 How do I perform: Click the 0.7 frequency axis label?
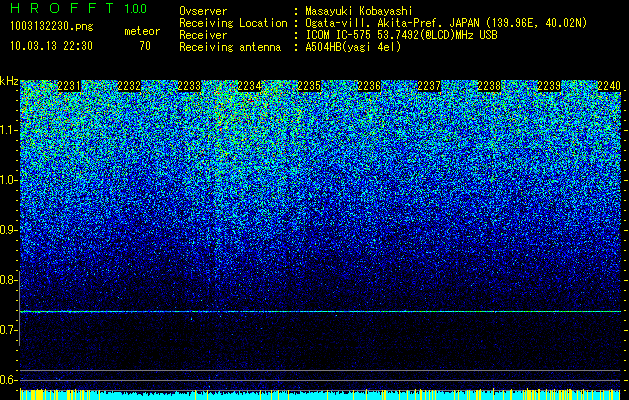[9, 330]
